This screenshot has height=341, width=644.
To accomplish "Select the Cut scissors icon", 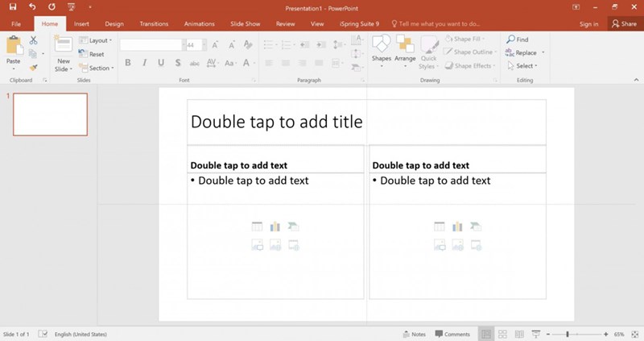I will (x=33, y=40).
